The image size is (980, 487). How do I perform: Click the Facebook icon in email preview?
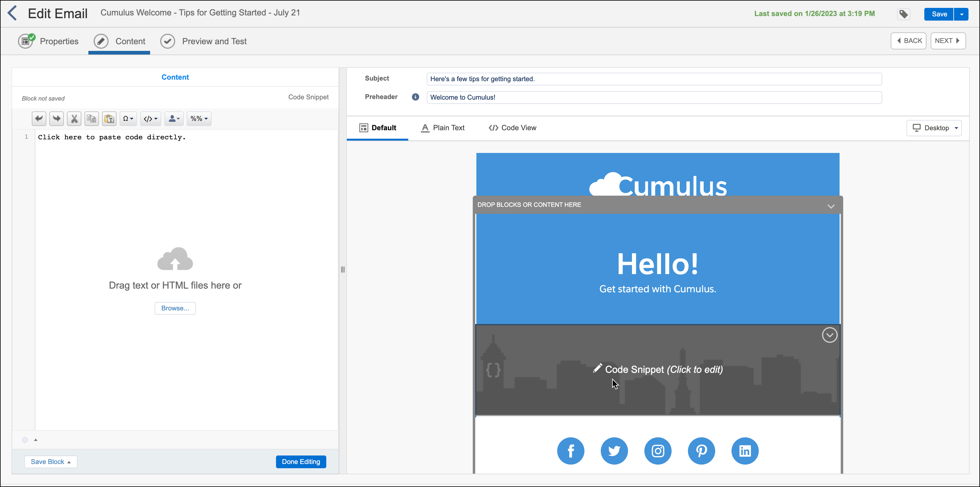pos(571,451)
